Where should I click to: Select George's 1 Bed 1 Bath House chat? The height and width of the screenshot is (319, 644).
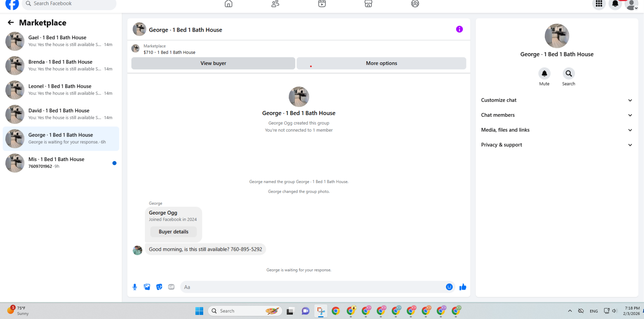[x=61, y=139]
